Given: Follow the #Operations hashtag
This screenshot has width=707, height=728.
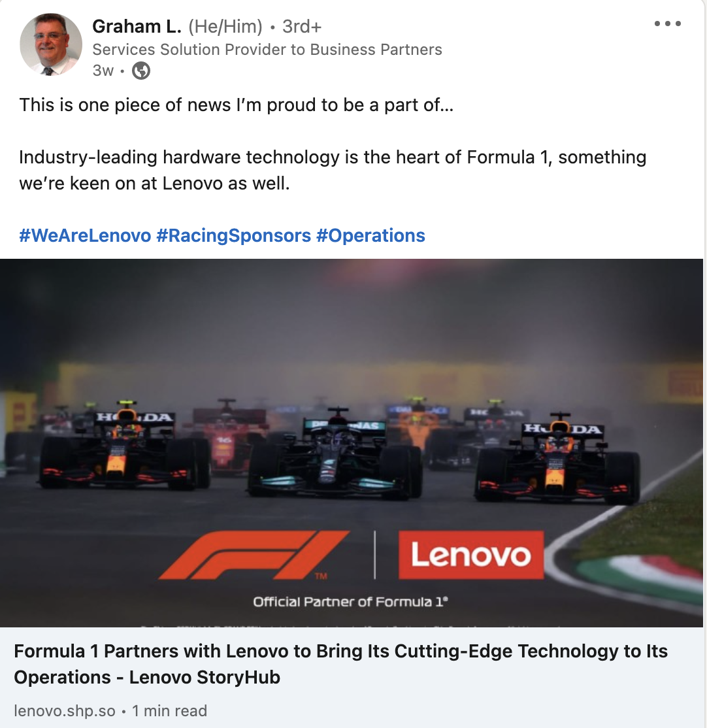Looking at the screenshot, I should click(x=370, y=235).
